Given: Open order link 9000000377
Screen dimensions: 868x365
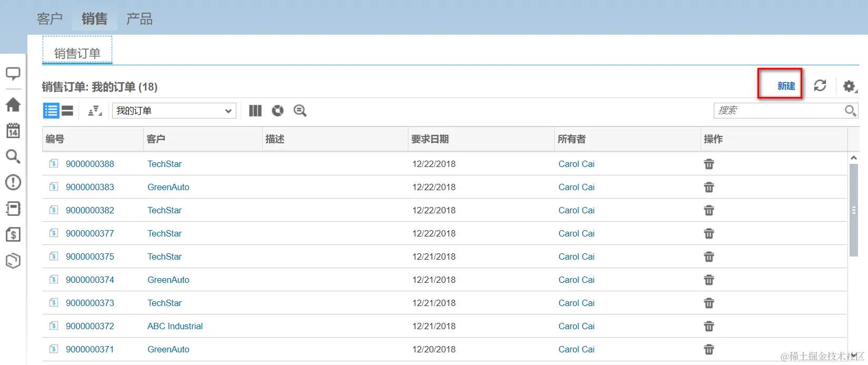Looking at the screenshot, I should click(90, 233).
